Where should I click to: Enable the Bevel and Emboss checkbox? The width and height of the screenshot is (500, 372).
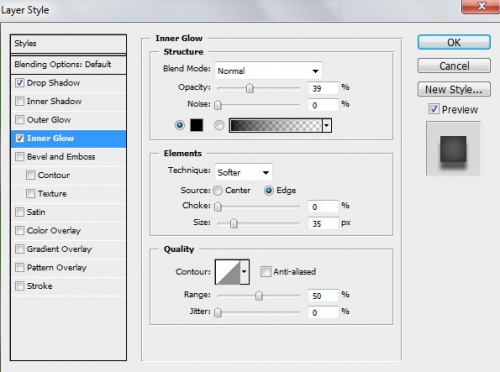coord(20,157)
